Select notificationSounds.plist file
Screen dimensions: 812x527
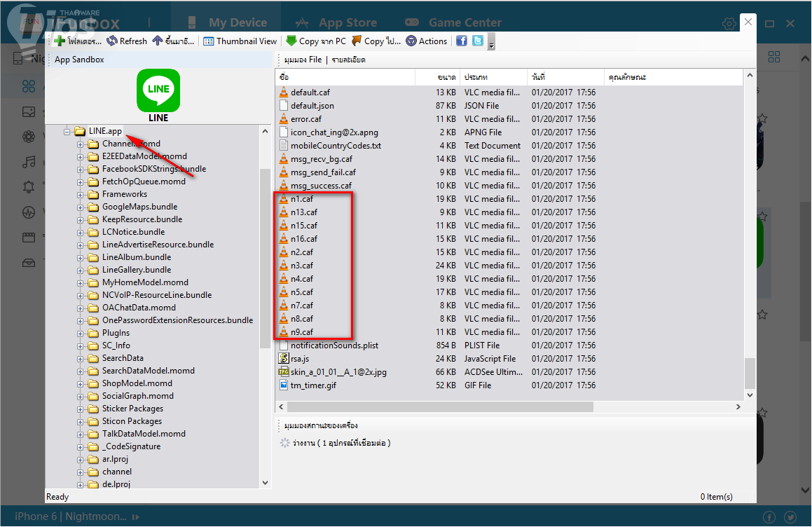[x=334, y=345]
